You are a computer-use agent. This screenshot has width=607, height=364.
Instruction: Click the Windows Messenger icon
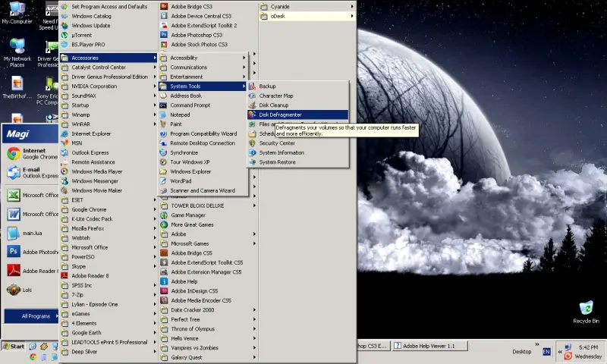(x=64, y=181)
